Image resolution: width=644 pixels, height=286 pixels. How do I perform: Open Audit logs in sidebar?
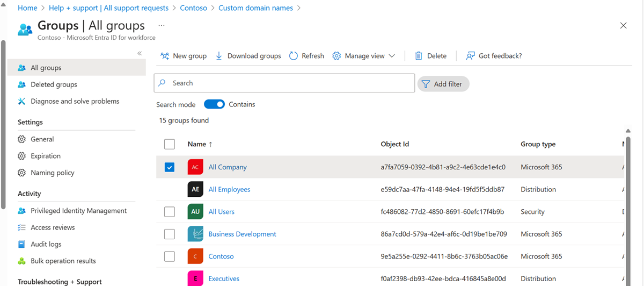46,244
